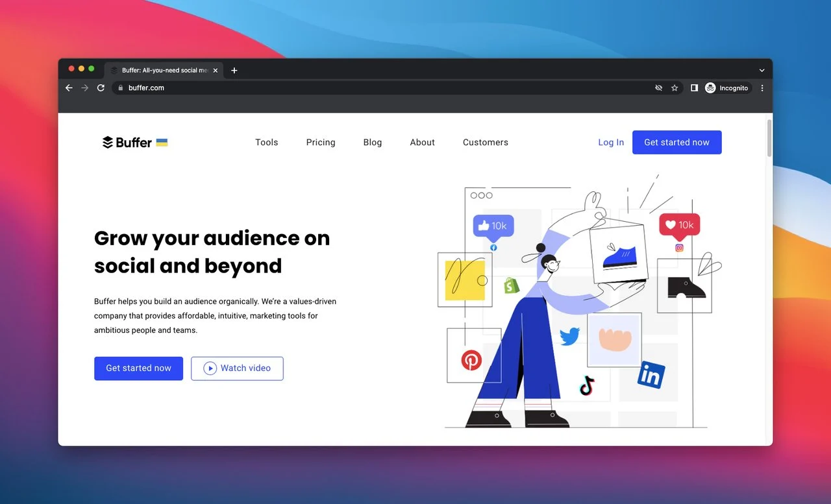Click the Buffer logo
The height and width of the screenshot is (504, 831).
[x=127, y=143]
